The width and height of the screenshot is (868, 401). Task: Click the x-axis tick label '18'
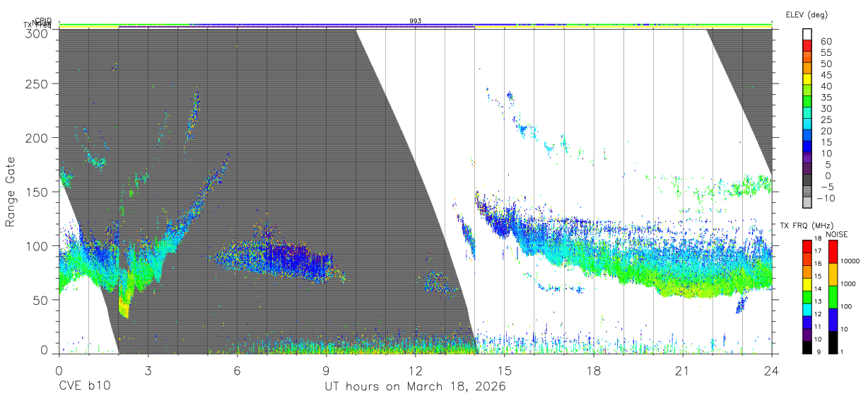594,370
